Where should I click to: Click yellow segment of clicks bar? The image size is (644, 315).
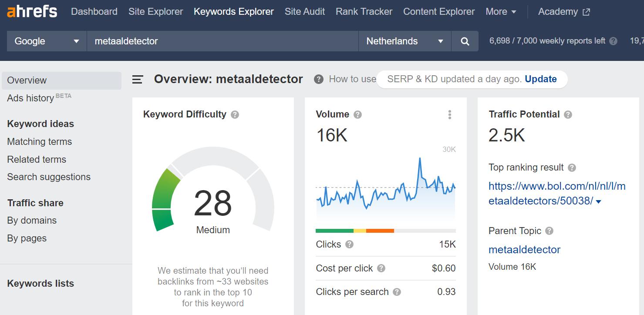pyautogui.click(x=360, y=231)
